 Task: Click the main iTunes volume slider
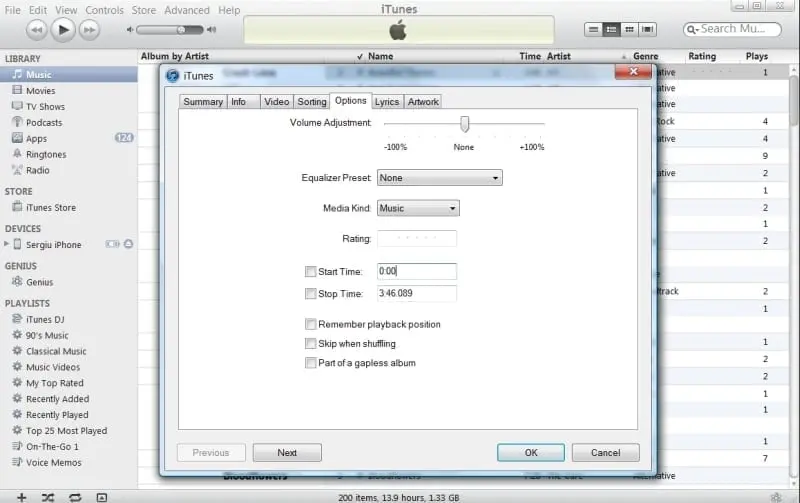coord(170,30)
